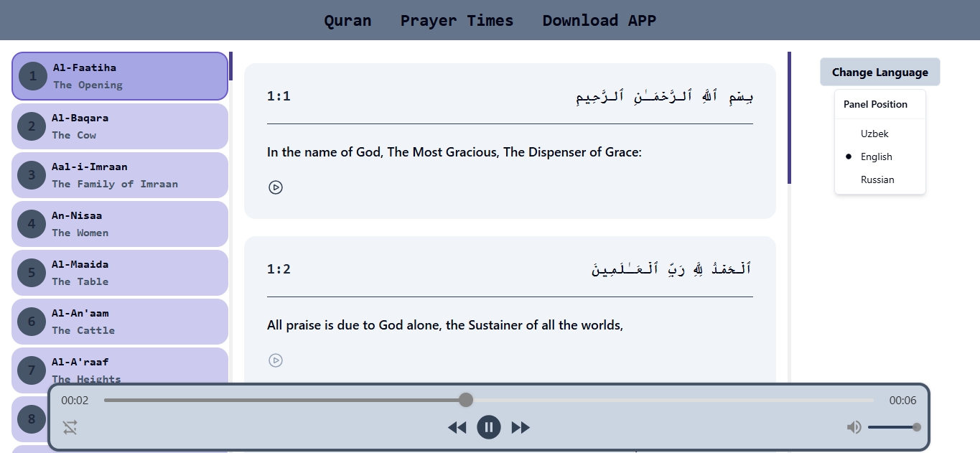Open Download APP page

point(599,20)
